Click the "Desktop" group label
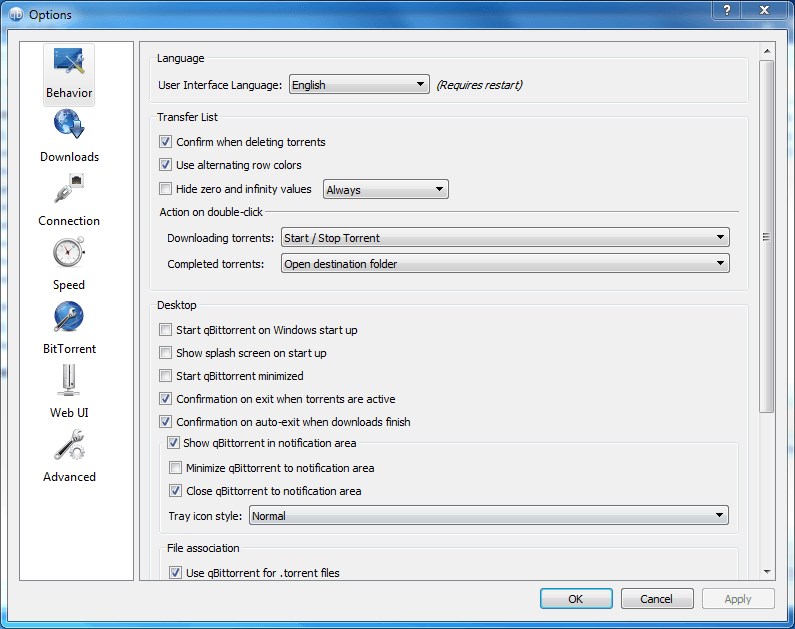Viewport: 795px width, 629px height. click(x=176, y=305)
